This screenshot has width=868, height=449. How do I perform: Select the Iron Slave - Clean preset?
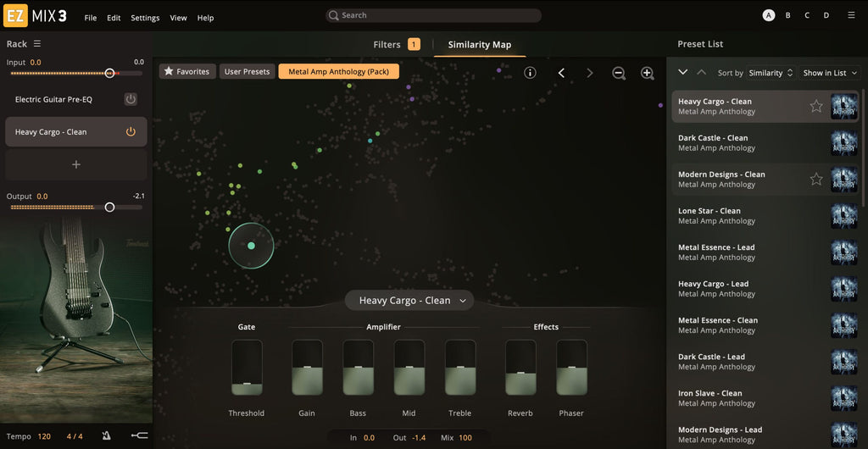(x=765, y=398)
